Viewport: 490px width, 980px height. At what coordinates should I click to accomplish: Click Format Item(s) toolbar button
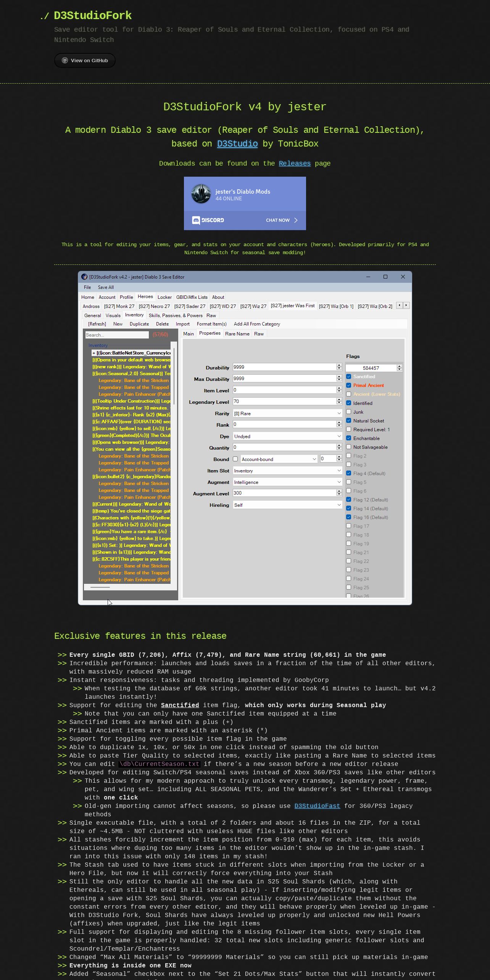click(x=211, y=324)
